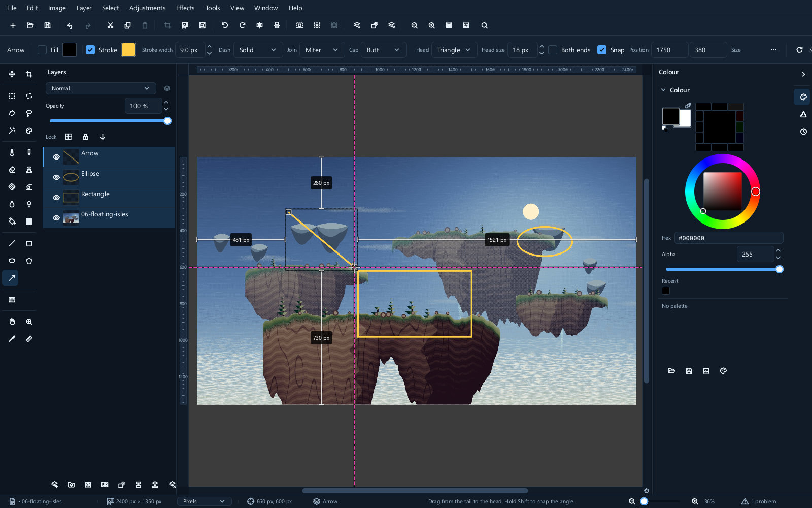
Task: Load a palette file
Action: (x=671, y=371)
